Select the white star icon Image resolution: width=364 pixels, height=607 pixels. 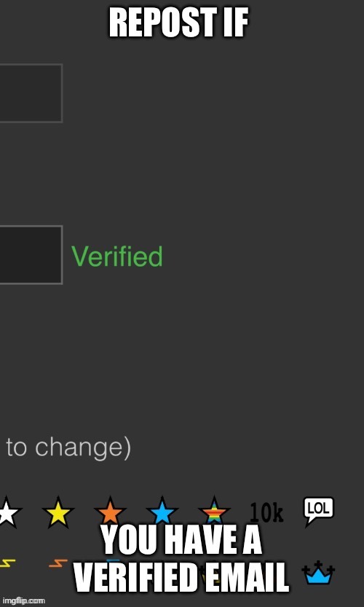click(x=9, y=512)
